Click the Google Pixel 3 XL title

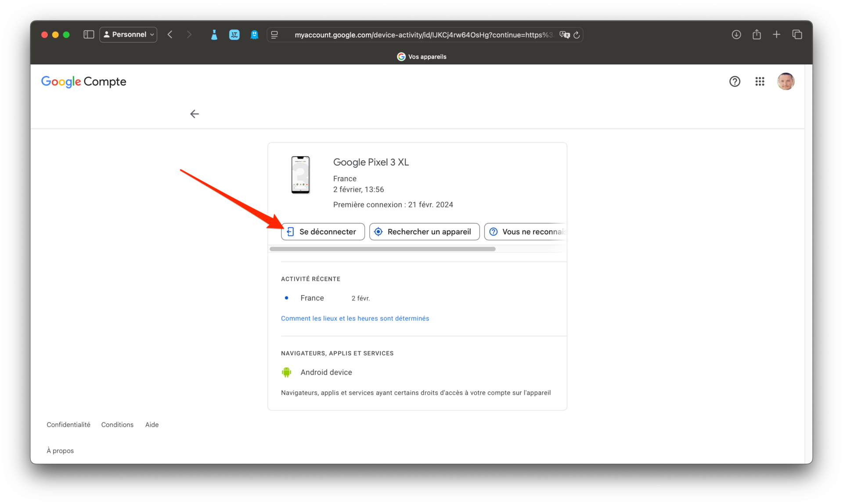pos(371,162)
